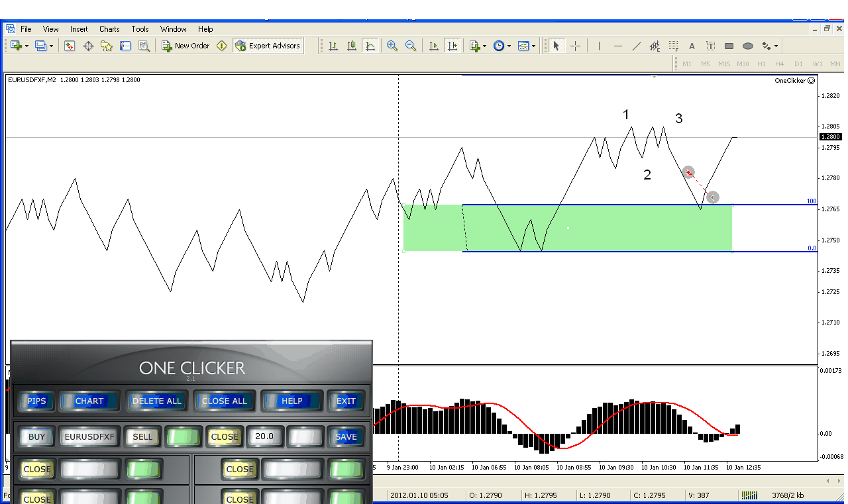Image resolution: width=848 pixels, height=504 pixels.
Task: Select the Fibonacci retracement tool
Action: [x=673, y=46]
